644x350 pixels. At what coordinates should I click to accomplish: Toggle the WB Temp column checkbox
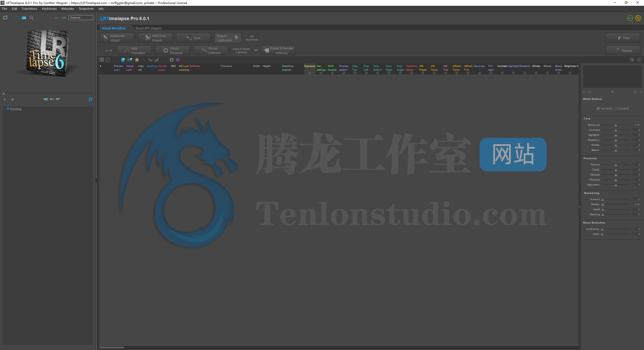(x=434, y=73)
